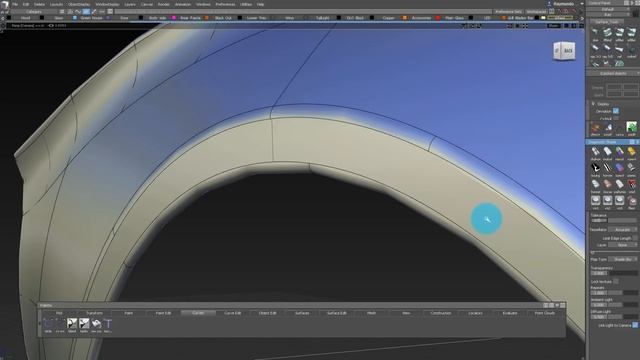
Task: Switch to the Transform palette tab
Action: 94,313
